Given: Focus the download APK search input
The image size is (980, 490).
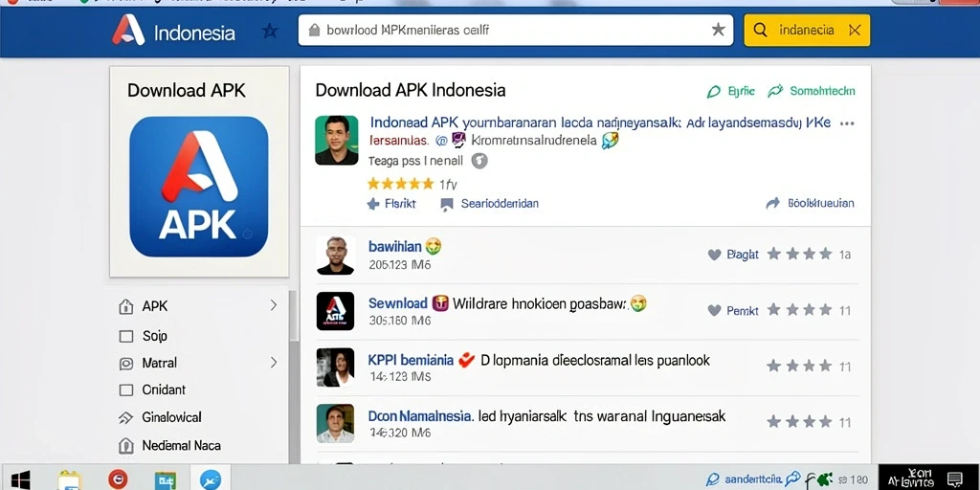Looking at the screenshot, I should [x=516, y=30].
